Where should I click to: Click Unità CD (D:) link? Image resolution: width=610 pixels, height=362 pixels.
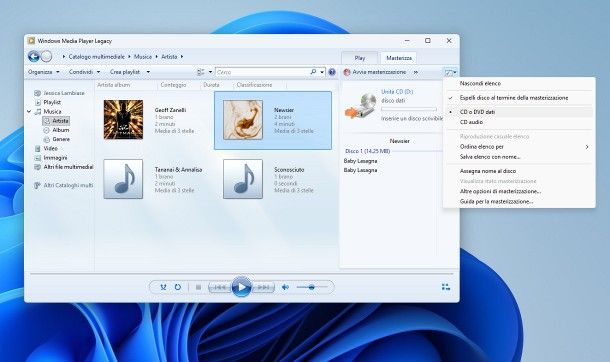pyautogui.click(x=397, y=92)
